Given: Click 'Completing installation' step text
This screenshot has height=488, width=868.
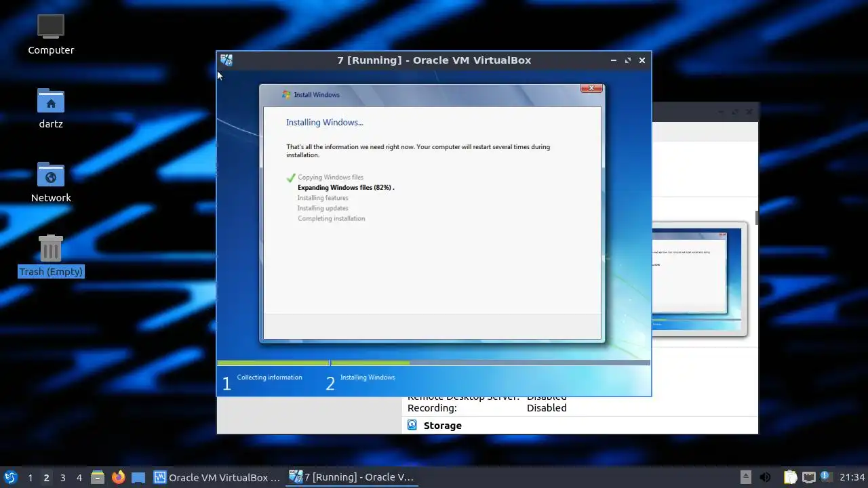Looking at the screenshot, I should (331, 218).
